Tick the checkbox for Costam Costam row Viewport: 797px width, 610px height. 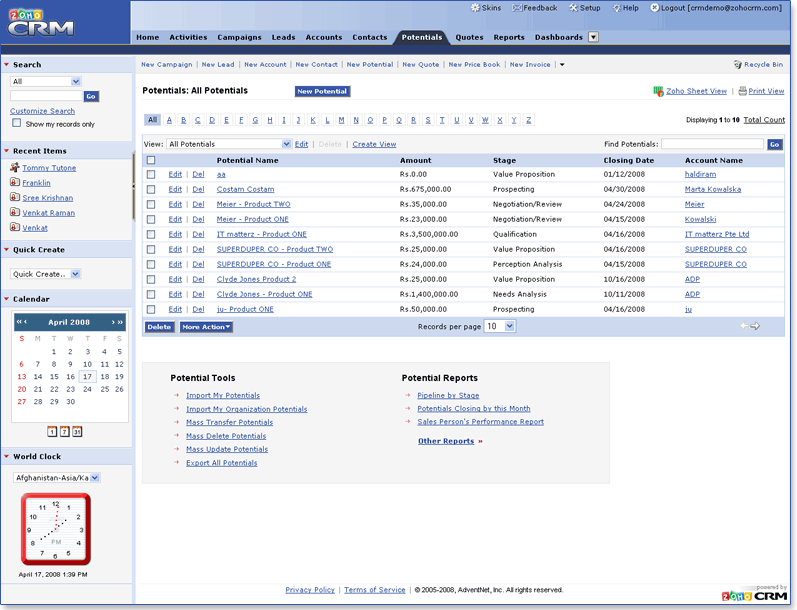151,189
